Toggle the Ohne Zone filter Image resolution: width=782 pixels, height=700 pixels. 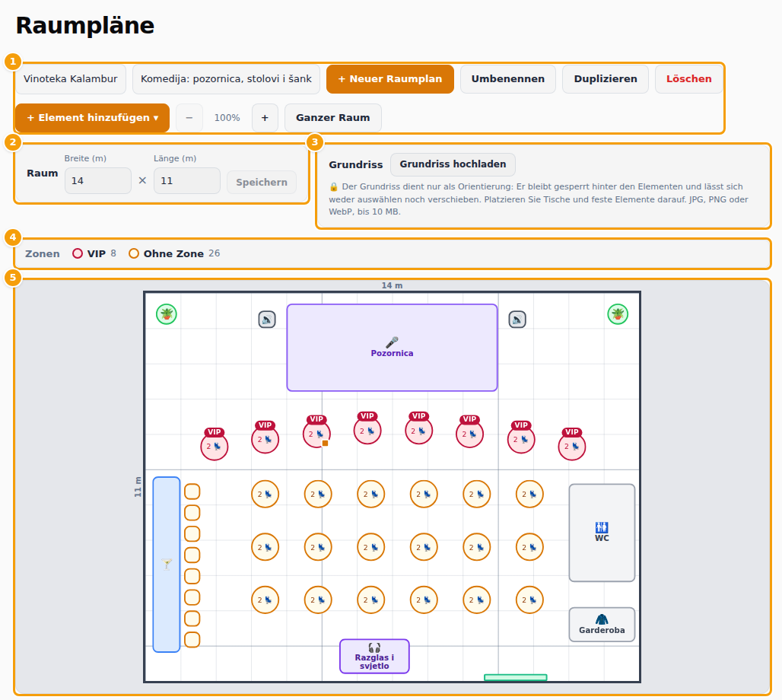click(x=174, y=253)
